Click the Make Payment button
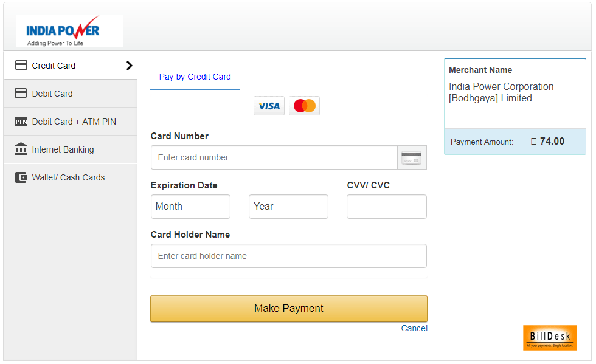 [x=289, y=309]
